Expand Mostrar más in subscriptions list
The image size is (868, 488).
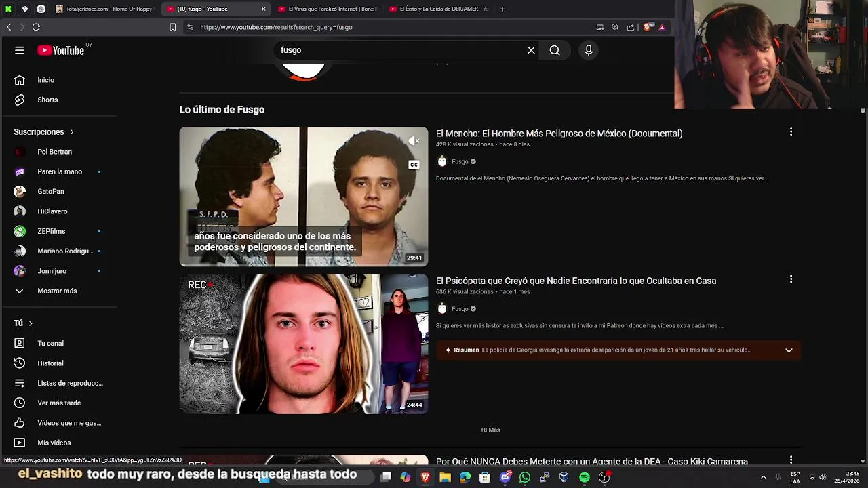[x=60, y=291]
